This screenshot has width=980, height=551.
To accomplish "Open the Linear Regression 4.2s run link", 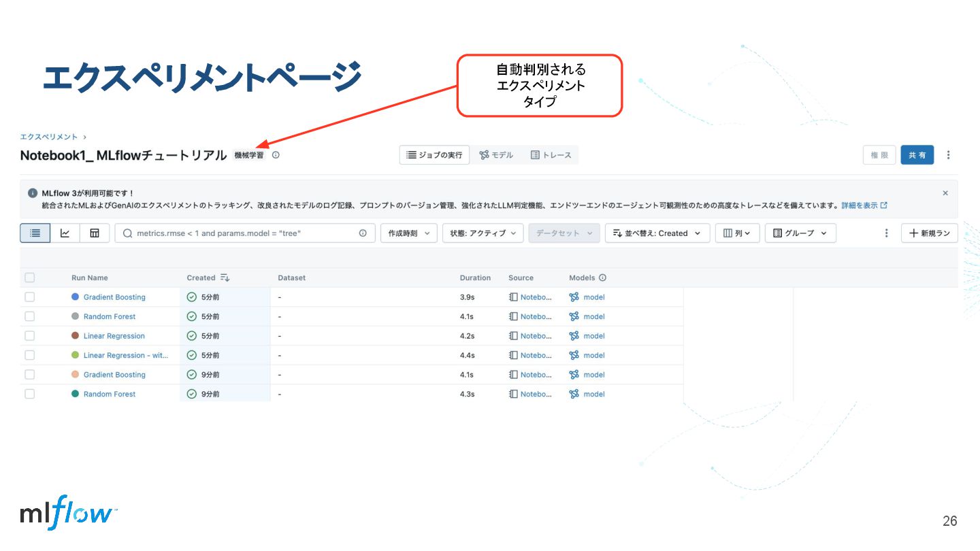I will [x=114, y=336].
